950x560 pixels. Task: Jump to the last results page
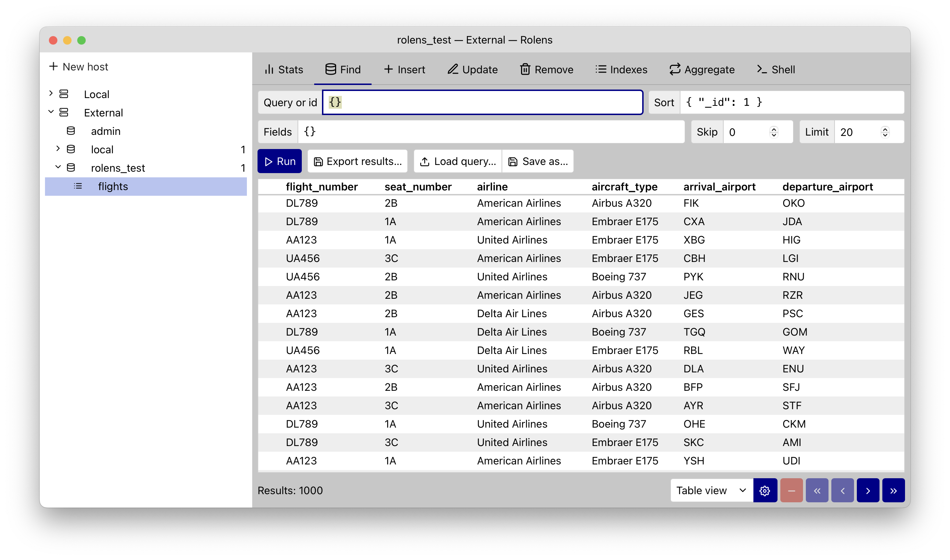click(x=893, y=490)
